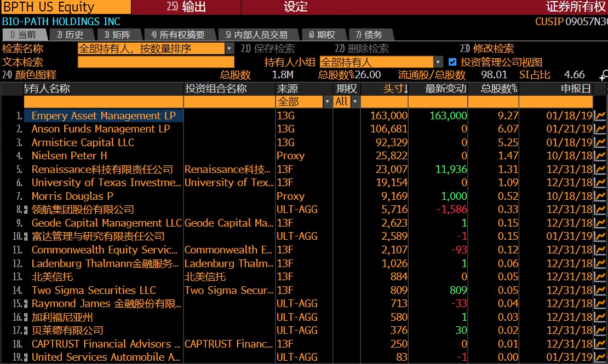
Task: Open chart icon for 北美信托 row
Action: click(600, 277)
